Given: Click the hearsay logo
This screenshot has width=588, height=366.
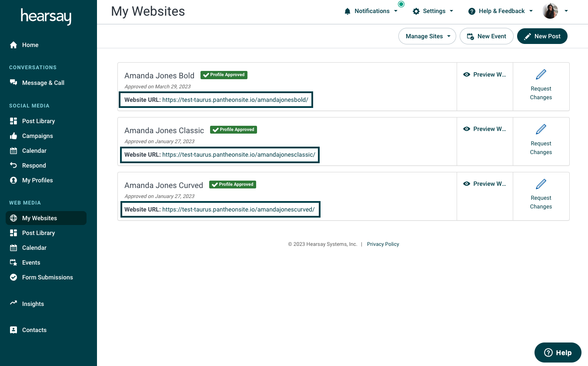Looking at the screenshot, I should 46,17.
